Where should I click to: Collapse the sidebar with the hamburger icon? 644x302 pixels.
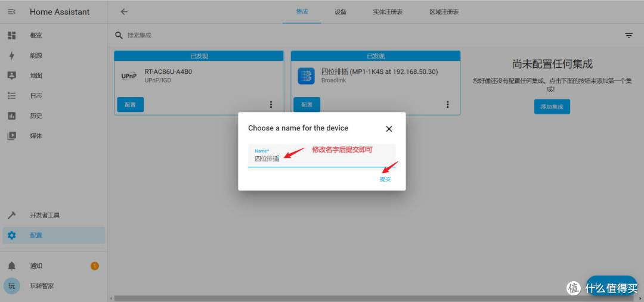tap(11, 12)
